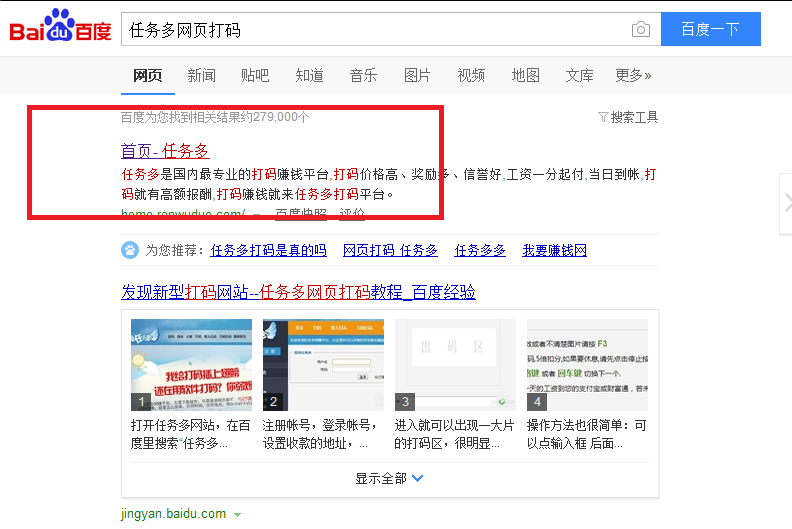Open step 3 出码区 thumbnail
Image resolution: width=792 pixels, height=529 pixels.
455,365
